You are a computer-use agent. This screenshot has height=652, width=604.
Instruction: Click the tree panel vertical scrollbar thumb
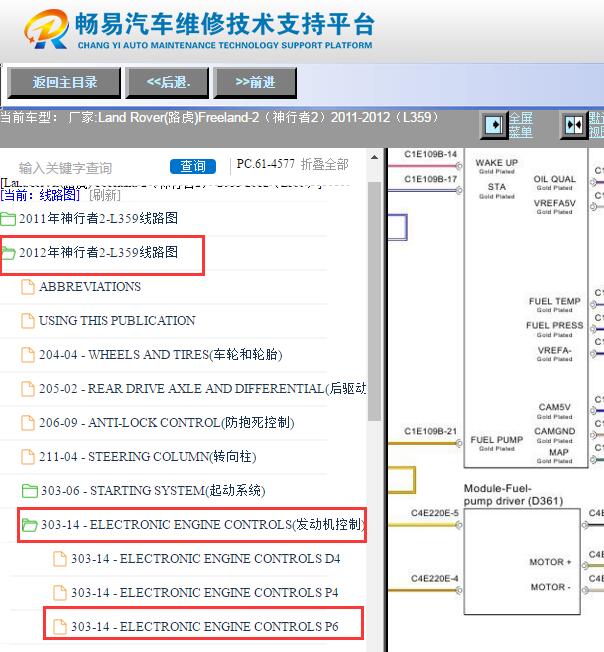[x=374, y=301]
